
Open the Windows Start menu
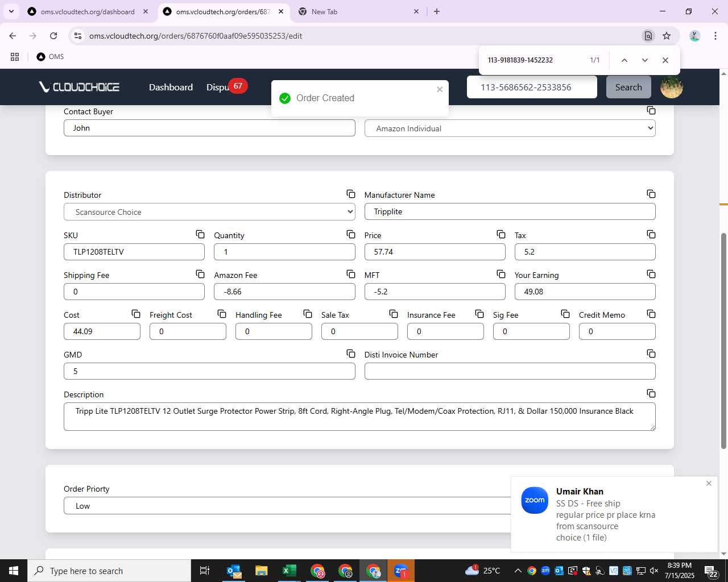(x=14, y=571)
